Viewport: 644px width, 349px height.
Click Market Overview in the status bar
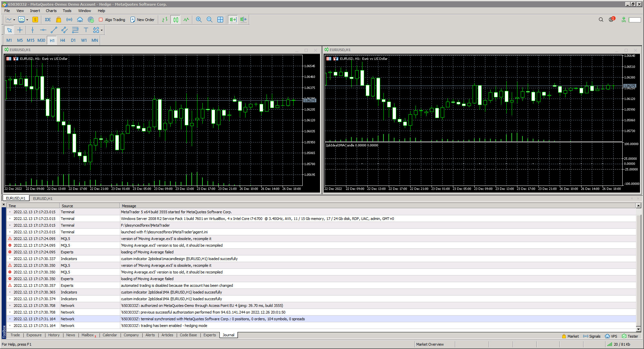[x=430, y=344]
